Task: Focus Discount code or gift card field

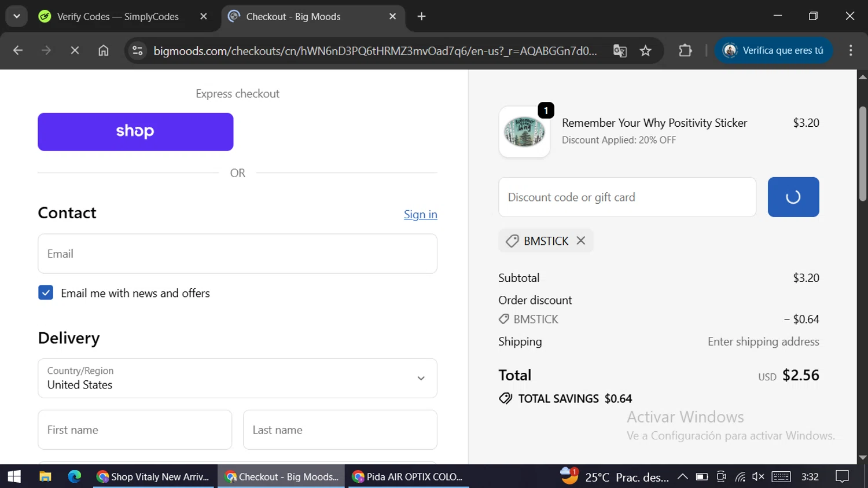Action: pyautogui.click(x=627, y=197)
